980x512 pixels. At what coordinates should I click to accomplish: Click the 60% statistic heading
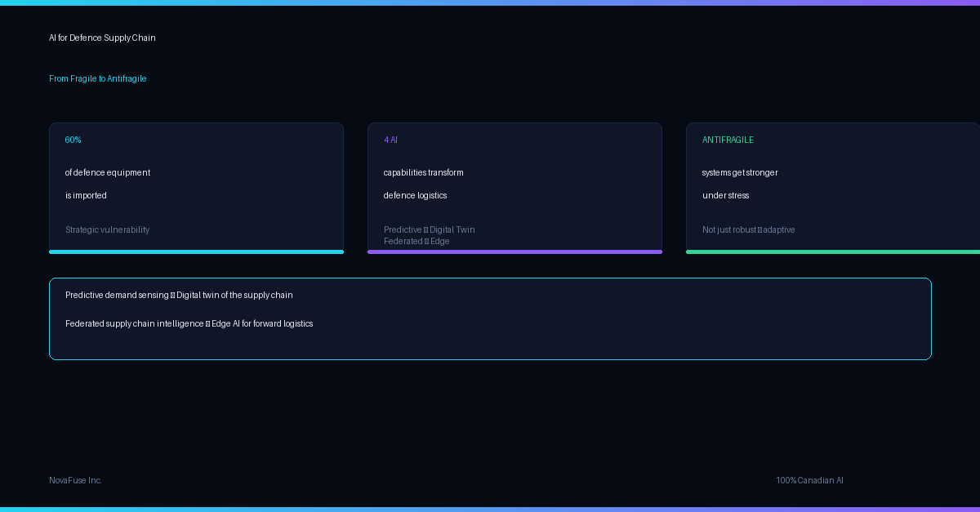[x=73, y=140]
